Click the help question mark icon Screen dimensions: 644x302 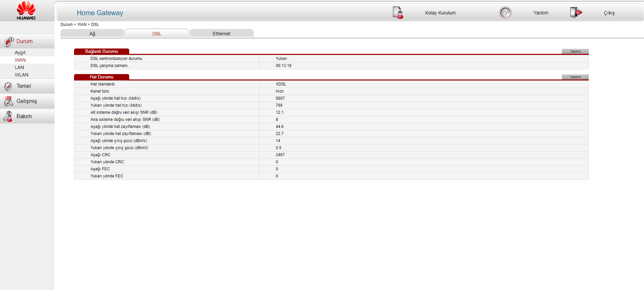click(x=505, y=13)
